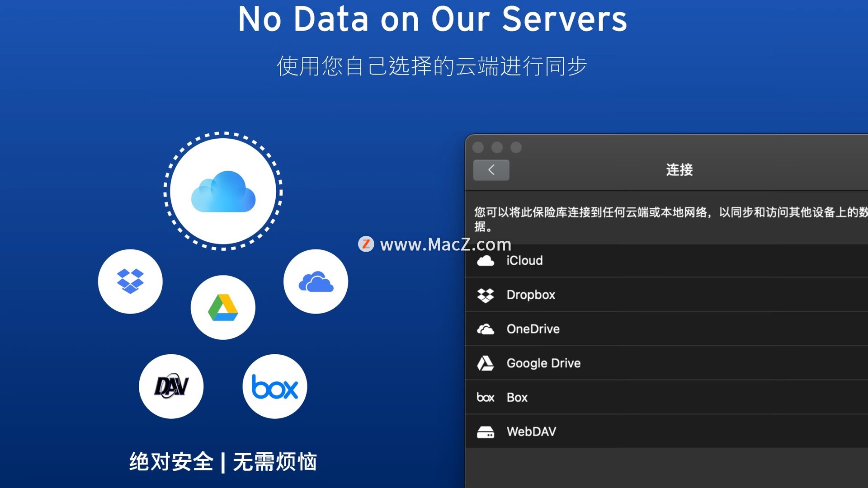
Task: Select the iCloud option in the list
Action: click(x=667, y=260)
